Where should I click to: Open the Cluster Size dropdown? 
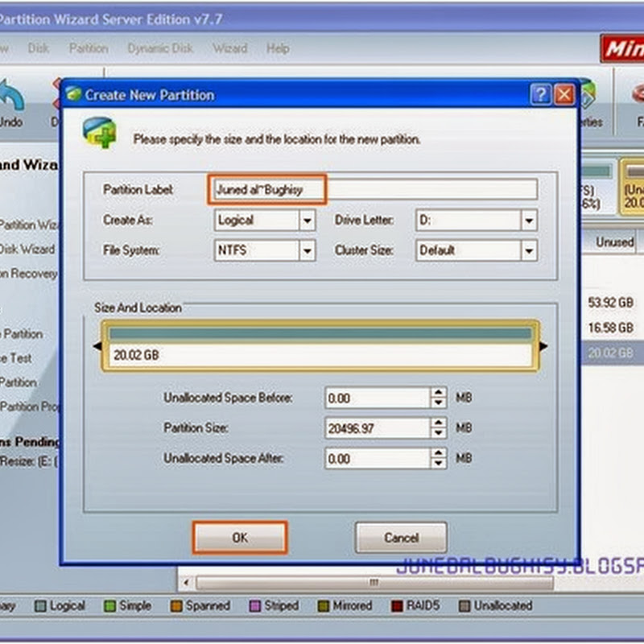(529, 250)
